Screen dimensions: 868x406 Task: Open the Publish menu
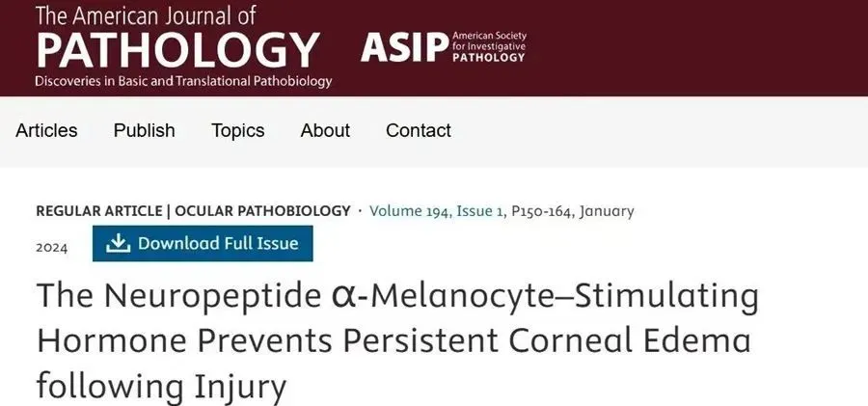(x=145, y=131)
